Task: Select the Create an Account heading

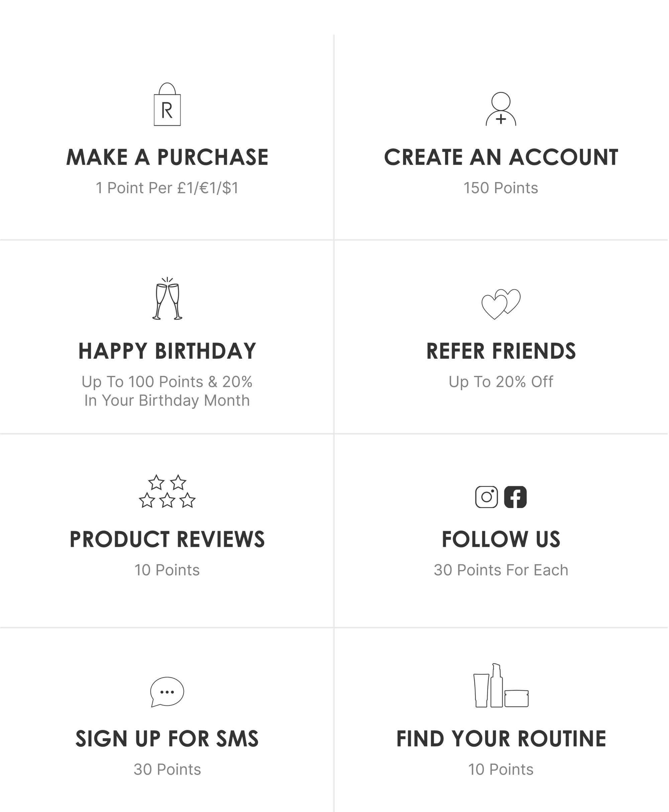Action: tap(501, 157)
